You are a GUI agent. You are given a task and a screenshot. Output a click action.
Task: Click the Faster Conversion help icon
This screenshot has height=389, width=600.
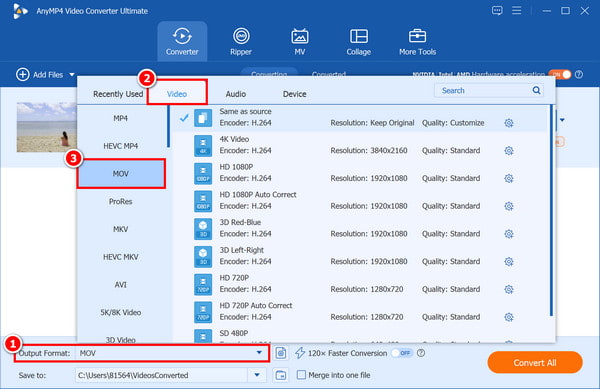421,353
